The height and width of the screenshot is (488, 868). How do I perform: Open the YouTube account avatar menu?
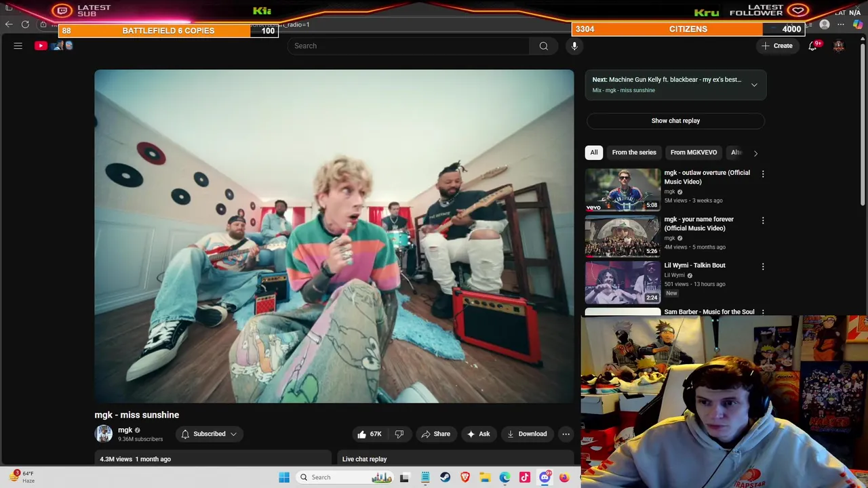pos(839,46)
